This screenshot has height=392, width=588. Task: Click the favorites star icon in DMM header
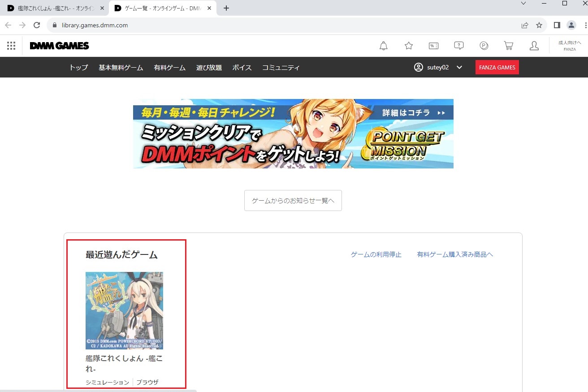[x=408, y=46]
